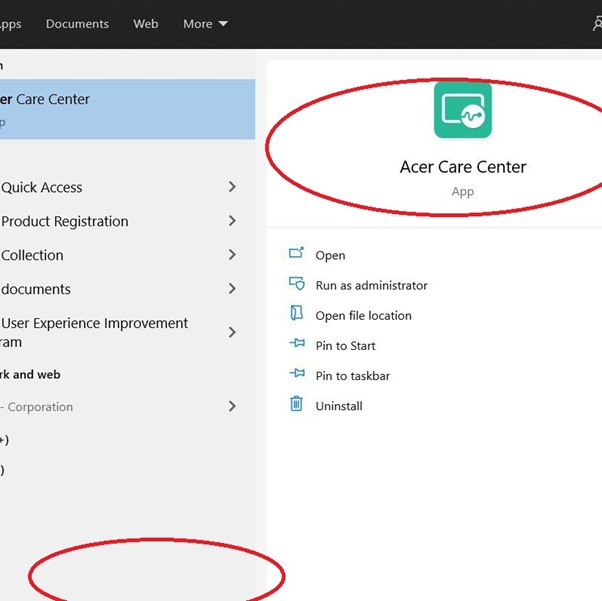Click the Pin to Start pin icon
The height and width of the screenshot is (601, 602).
[296, 345]
